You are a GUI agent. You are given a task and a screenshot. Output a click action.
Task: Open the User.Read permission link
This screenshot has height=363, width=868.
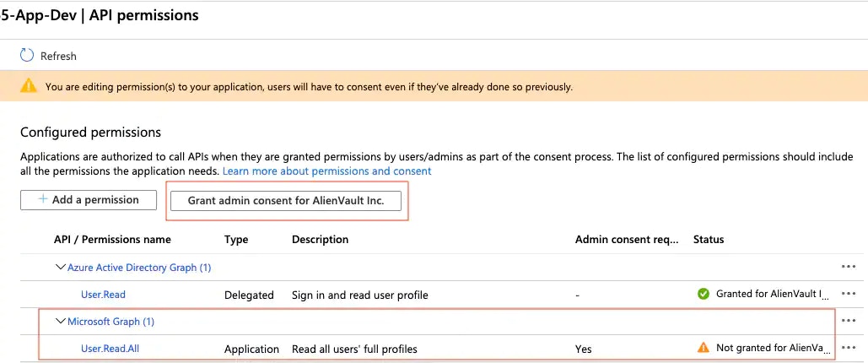103,295
